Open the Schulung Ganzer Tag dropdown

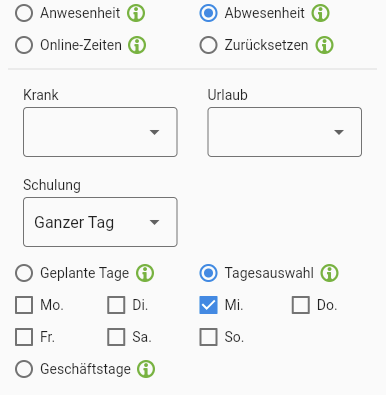100,222
